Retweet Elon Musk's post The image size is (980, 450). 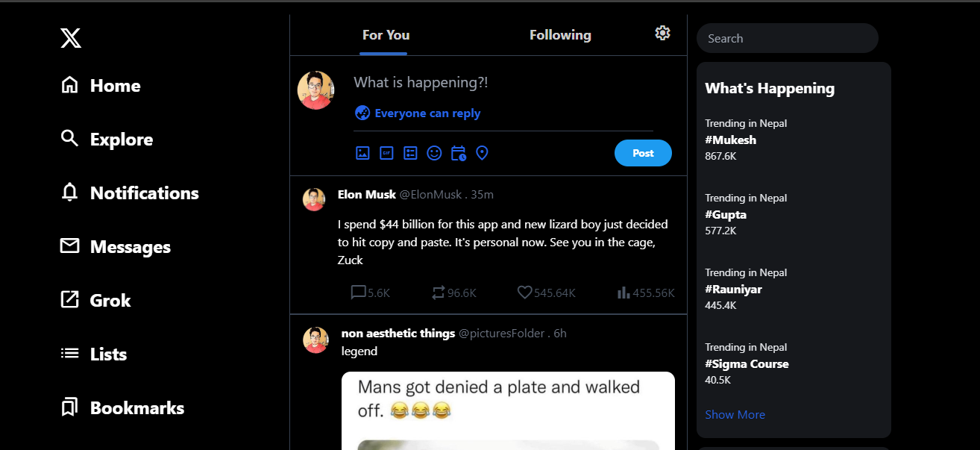click(438, 293)
